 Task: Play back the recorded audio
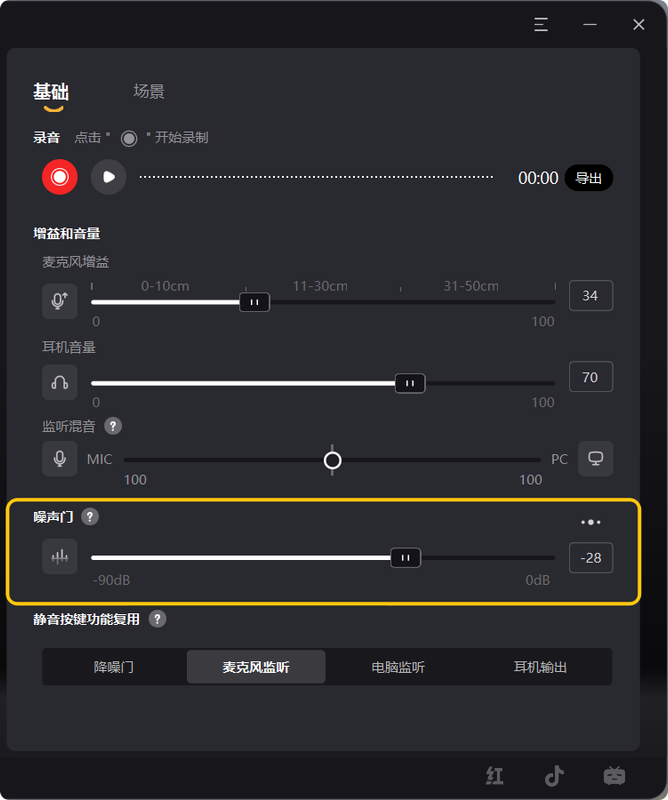point(109,177)
